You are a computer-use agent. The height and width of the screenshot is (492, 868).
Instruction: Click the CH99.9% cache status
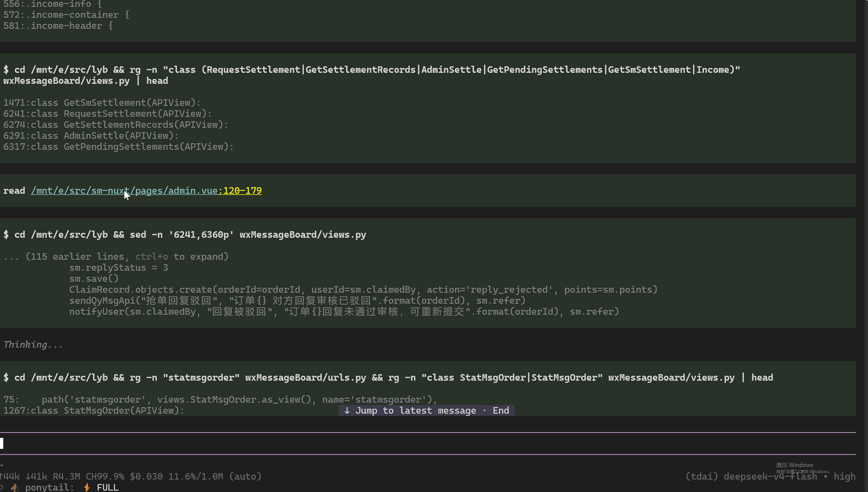pyautogui.click(x=105, y=476)
